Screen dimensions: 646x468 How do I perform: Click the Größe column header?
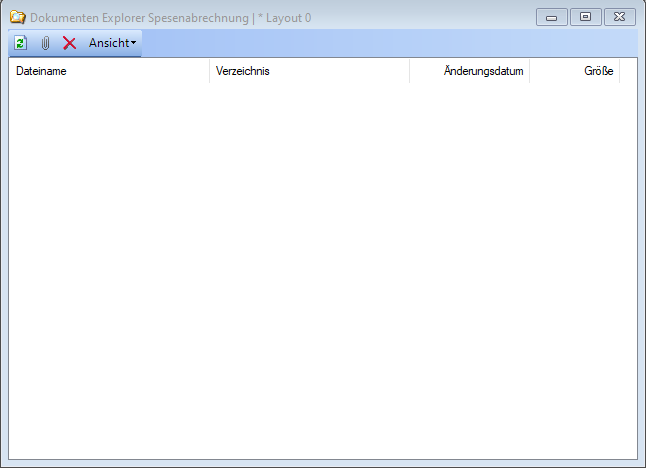point(574,71)
